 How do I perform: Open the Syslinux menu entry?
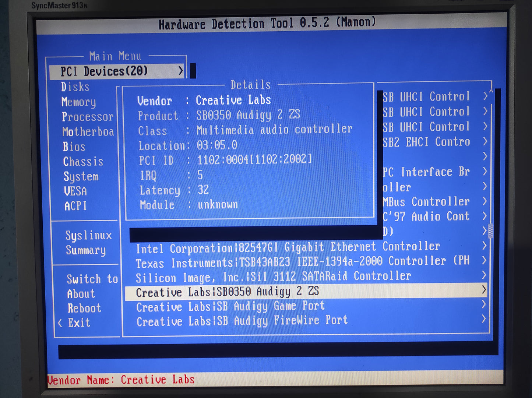tap(88, 235)
